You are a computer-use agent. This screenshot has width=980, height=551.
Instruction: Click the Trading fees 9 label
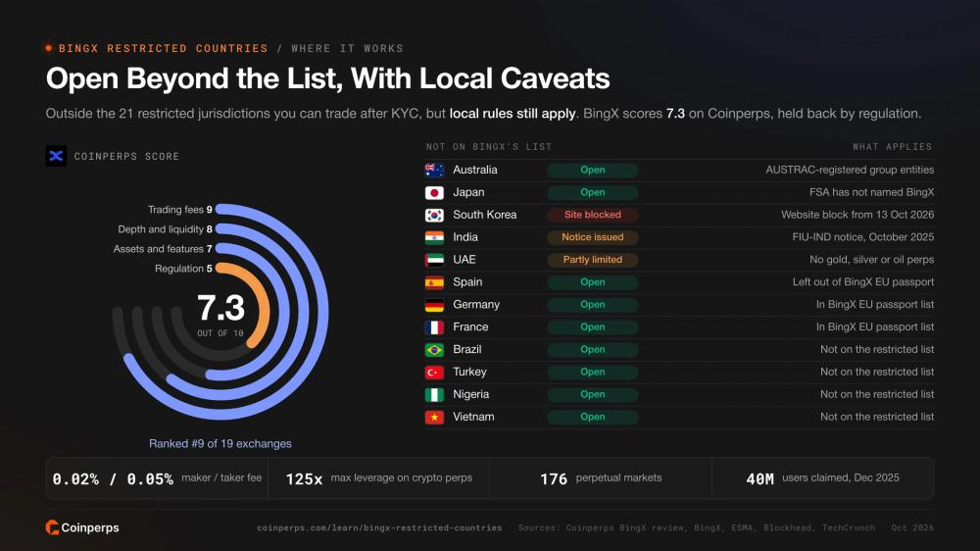[x=180, y=210]
